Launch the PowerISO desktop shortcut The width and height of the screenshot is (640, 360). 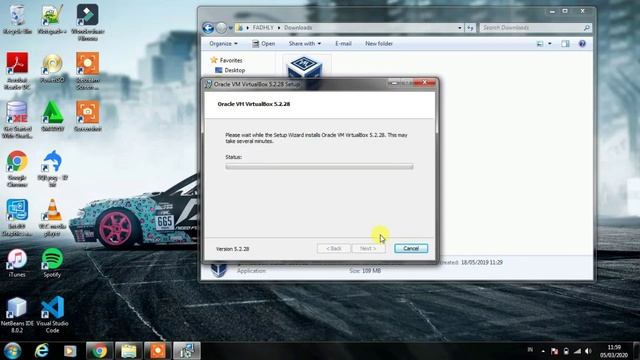[52, 68]
